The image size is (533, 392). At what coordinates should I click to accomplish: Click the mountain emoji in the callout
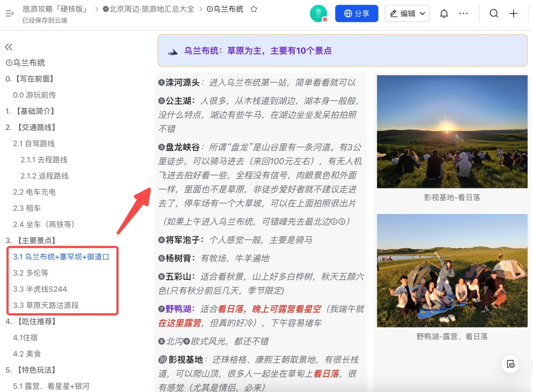tap(173, 52)
